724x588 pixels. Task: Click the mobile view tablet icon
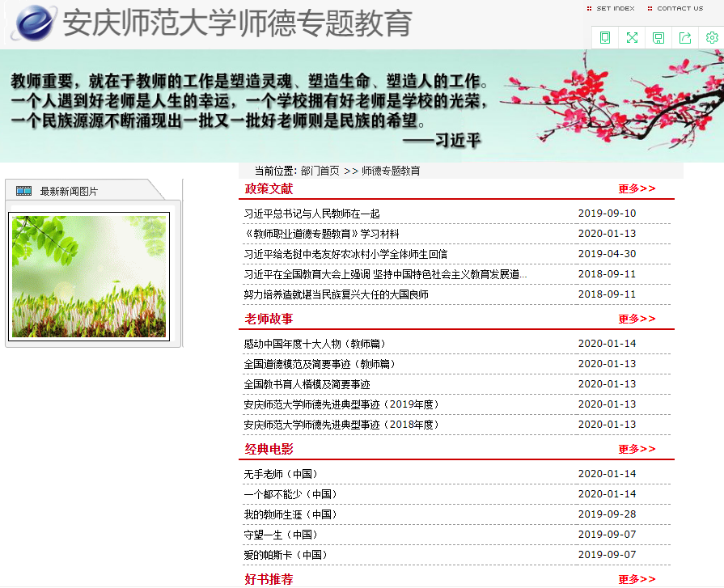coord(605,37)
